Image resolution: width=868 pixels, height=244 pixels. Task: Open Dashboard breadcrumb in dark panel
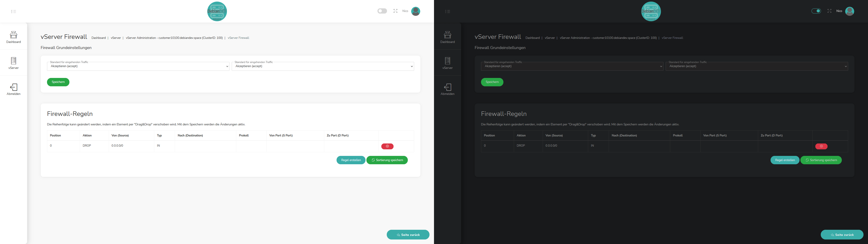coord(532,38)
